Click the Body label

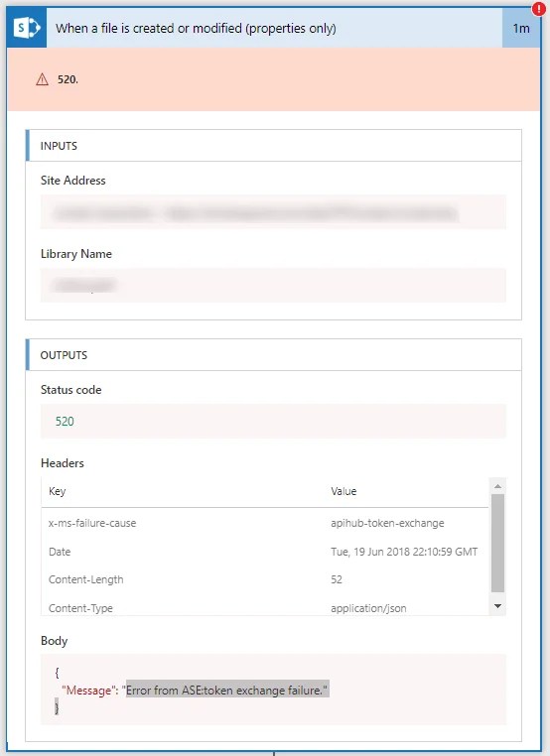click(54, 641)
